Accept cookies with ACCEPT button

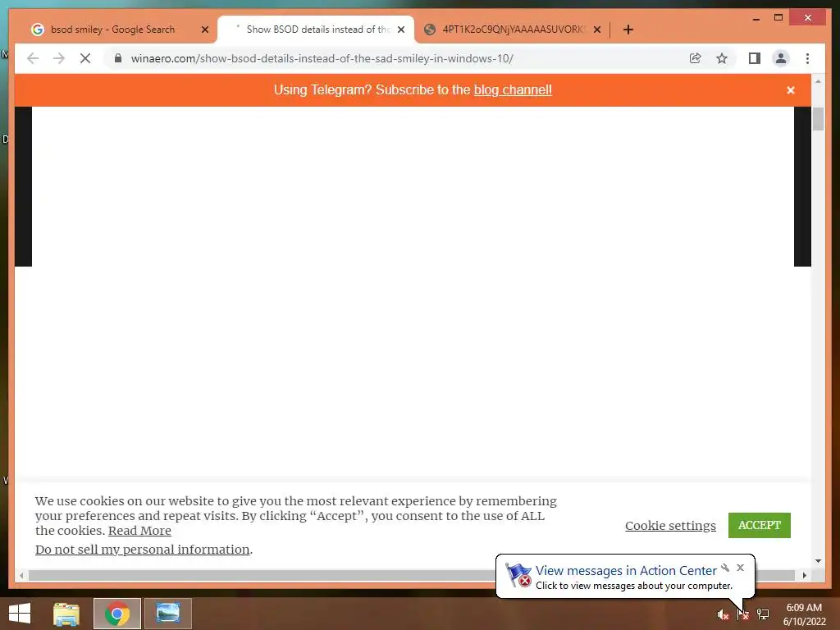tap(759, 525)
